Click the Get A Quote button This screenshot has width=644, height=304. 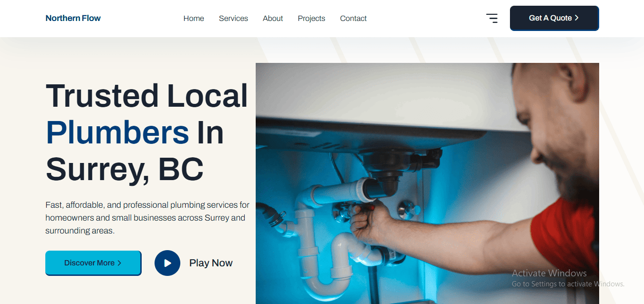(554, 18)
